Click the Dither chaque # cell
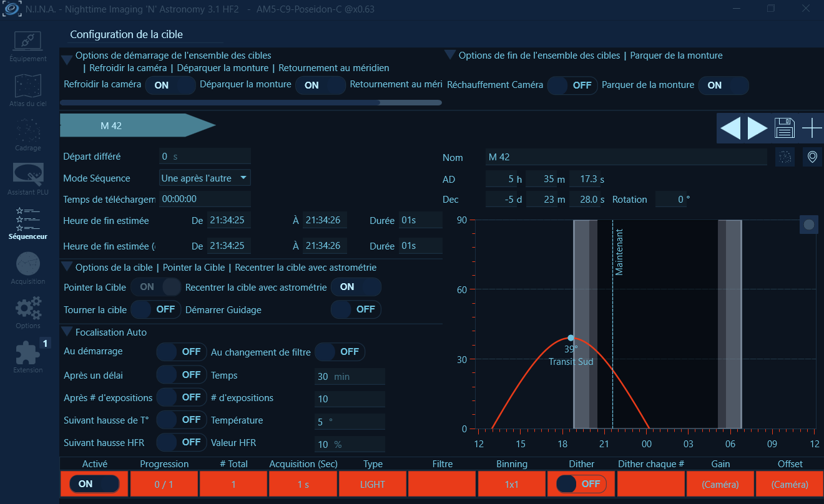 click(x=651, y=484)
